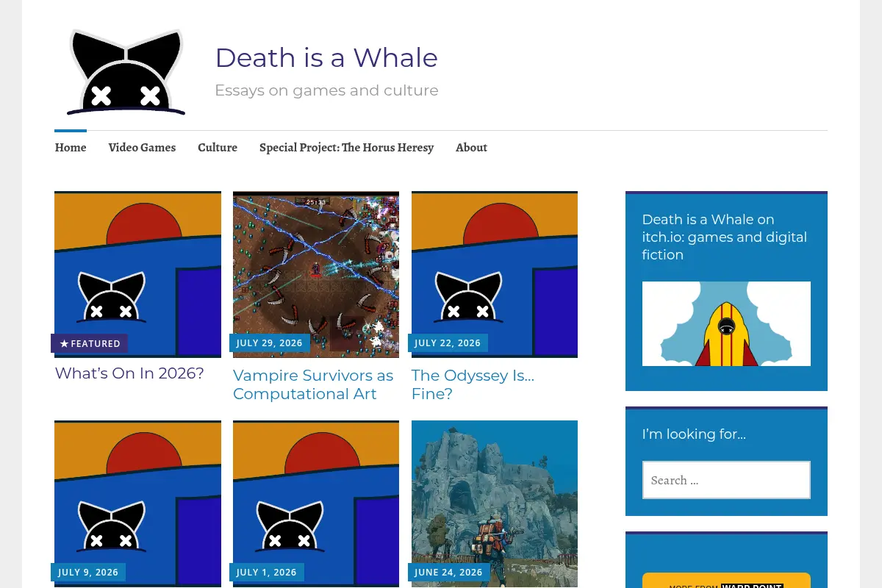The height and width of the screenshot is (588, 882).
Task: Click the Warp Point yellow banner
Action: [726, 581]
